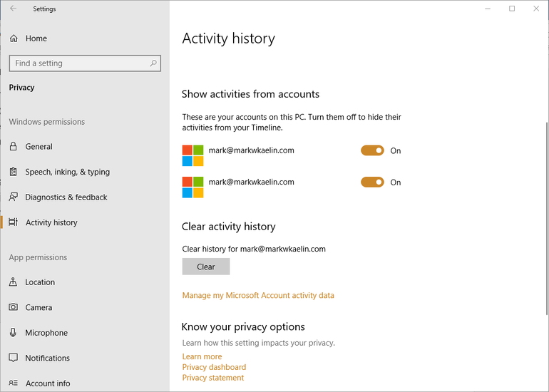The image size is (549, 392).
Task: Select Activity history in sidebar
Action: click(51, 222)
